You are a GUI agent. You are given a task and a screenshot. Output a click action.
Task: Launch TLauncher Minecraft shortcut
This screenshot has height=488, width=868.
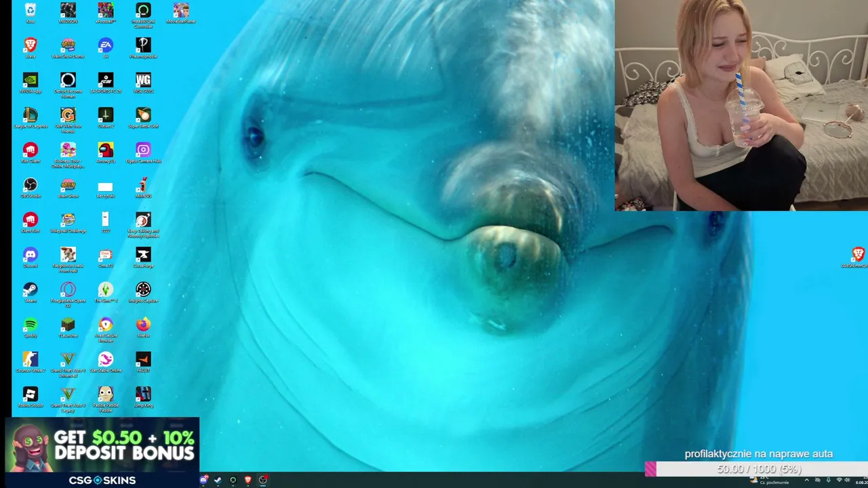(x=68, y=327)
